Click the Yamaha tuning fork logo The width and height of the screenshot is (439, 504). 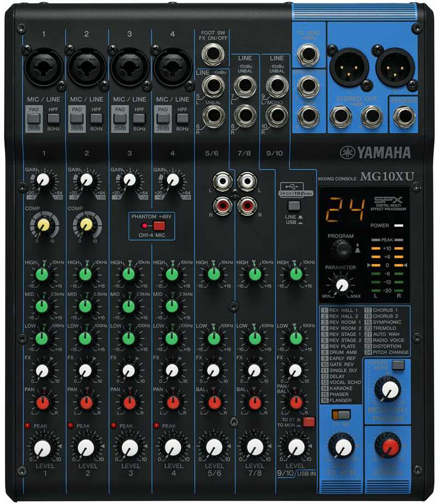(x=347, y=152)
